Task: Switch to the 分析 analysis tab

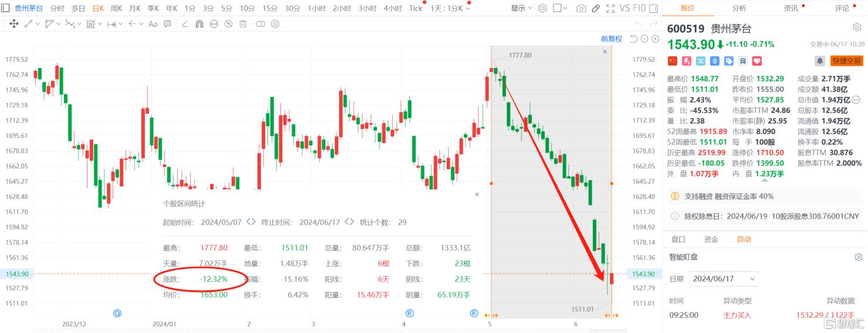Action: pyautogui.click(x=739, y=8)
